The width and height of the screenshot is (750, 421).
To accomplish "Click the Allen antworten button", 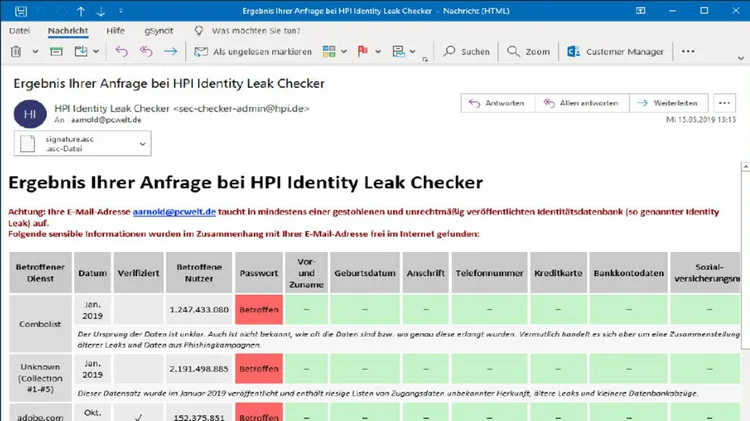I will (582, 103).
